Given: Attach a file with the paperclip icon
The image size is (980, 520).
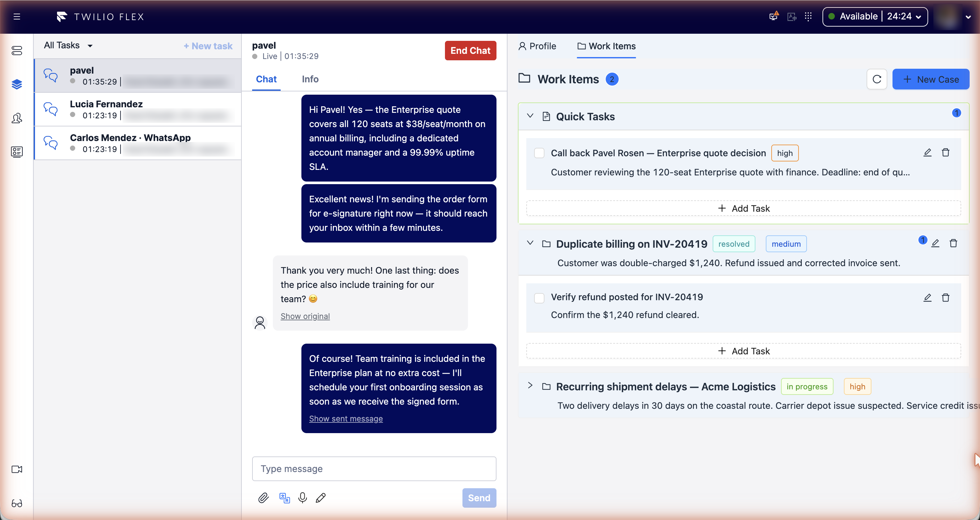Looking at the screenshot, I should click(263, 498).
